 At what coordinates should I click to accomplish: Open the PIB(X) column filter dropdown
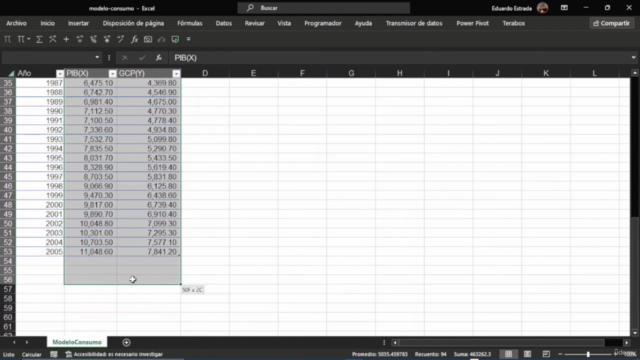(x=112, y=73)
